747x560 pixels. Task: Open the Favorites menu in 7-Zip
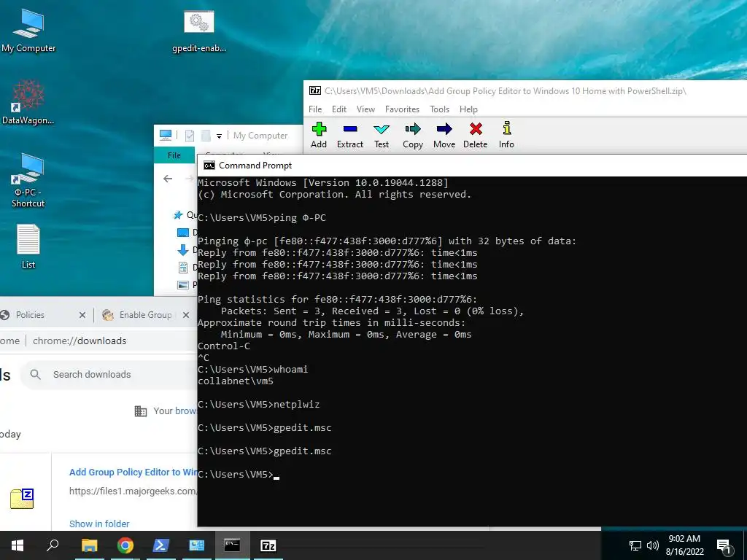(402, 109)
